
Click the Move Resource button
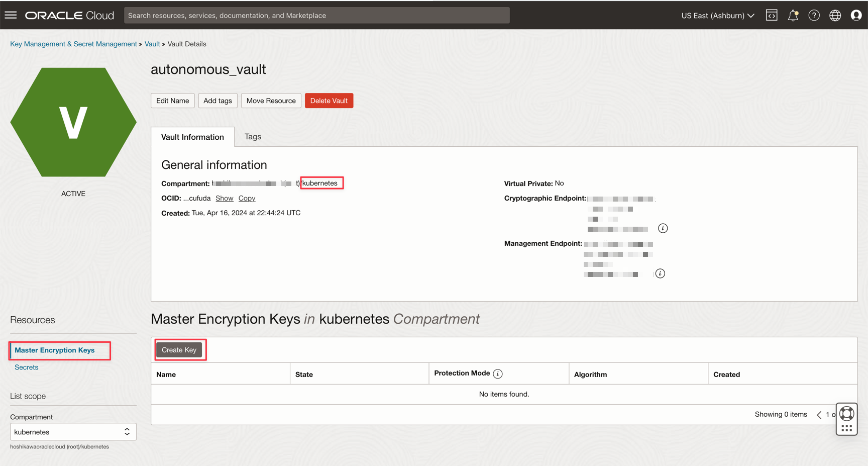[271, 101]
